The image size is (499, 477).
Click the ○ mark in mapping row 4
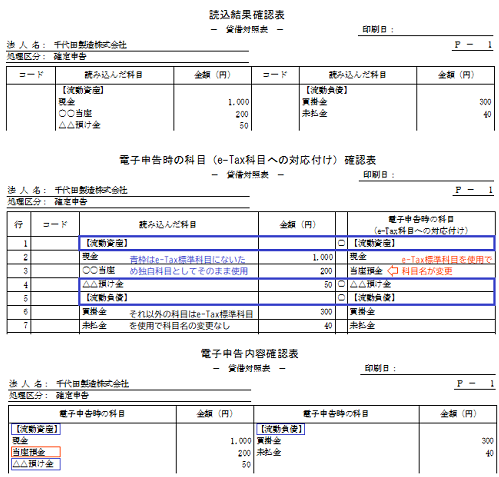click(x=341, y=284)
